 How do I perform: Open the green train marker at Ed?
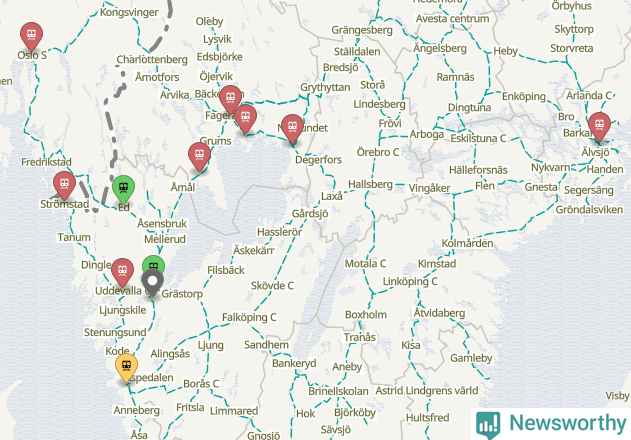click(x=124, y=189)
